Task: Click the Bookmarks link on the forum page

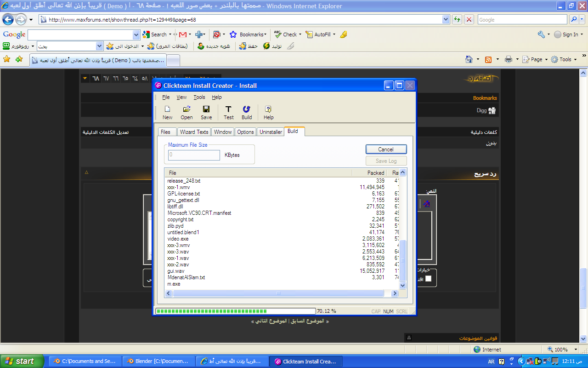Action: tap(485, 98)
